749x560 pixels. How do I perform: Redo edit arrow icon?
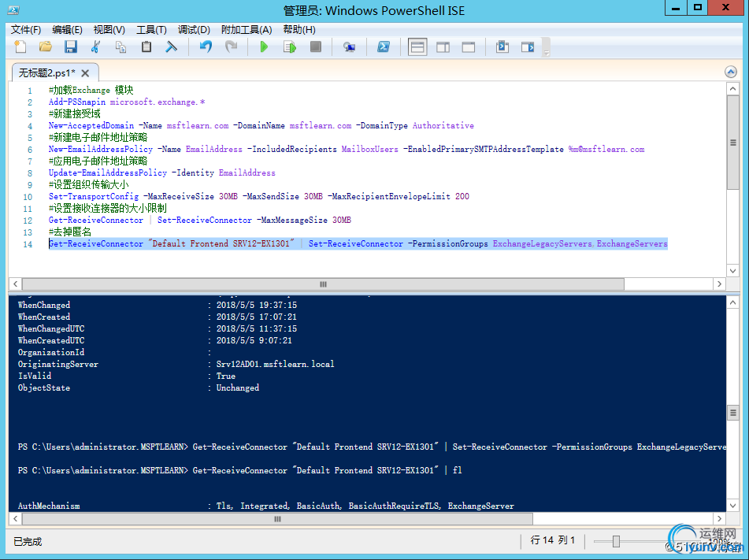[232, 46]
